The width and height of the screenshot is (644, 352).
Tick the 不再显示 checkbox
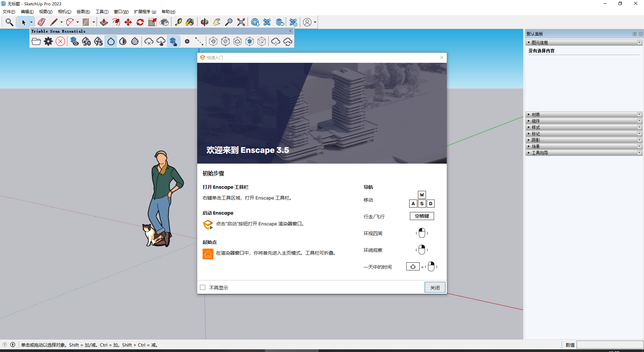(x=203, y=288)
